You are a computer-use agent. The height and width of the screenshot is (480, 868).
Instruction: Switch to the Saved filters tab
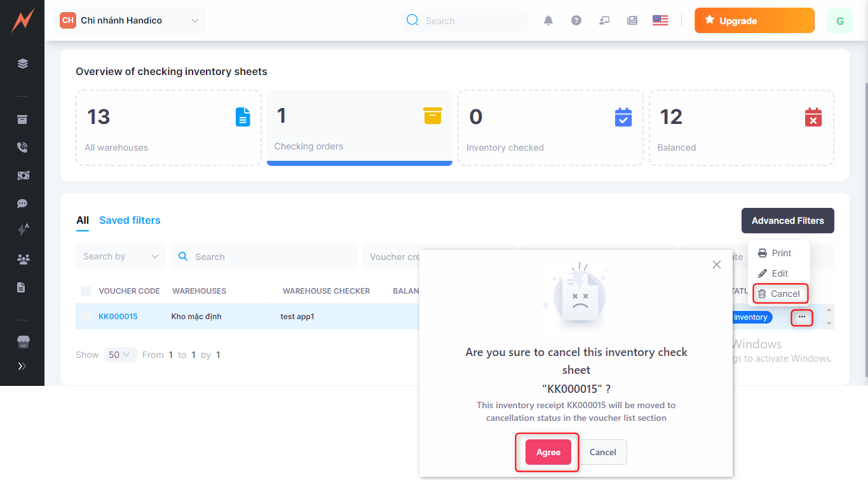coord(130,221)
